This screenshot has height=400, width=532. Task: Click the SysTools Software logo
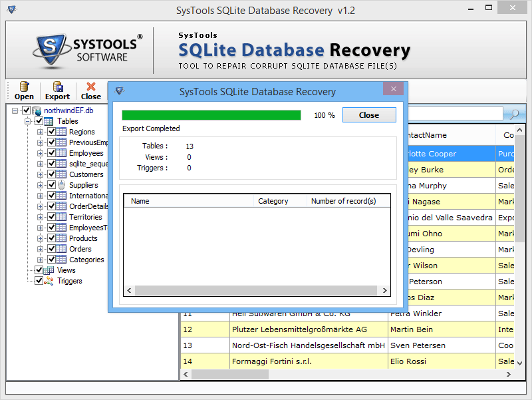click(x=88, y=51)
